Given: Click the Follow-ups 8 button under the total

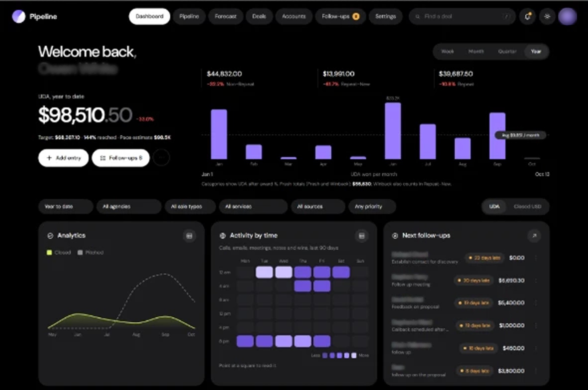Looking at the screenshot, I should [x=121, y=158].
